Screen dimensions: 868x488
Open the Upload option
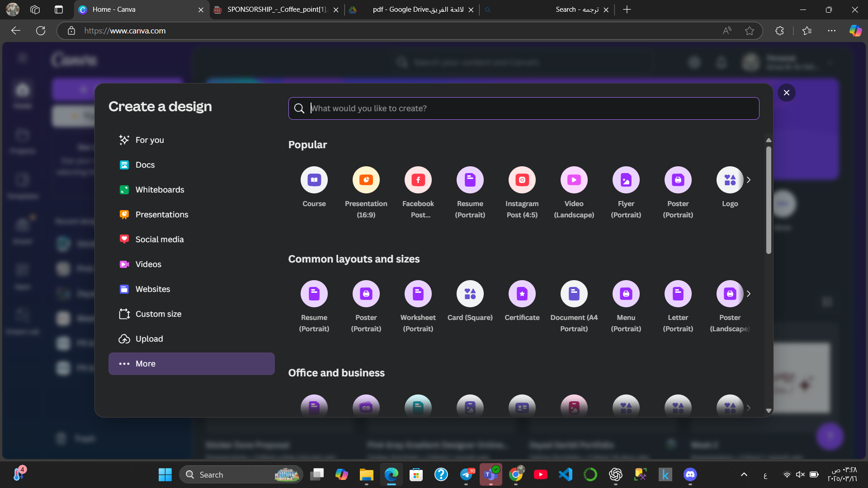coord(191,339)
